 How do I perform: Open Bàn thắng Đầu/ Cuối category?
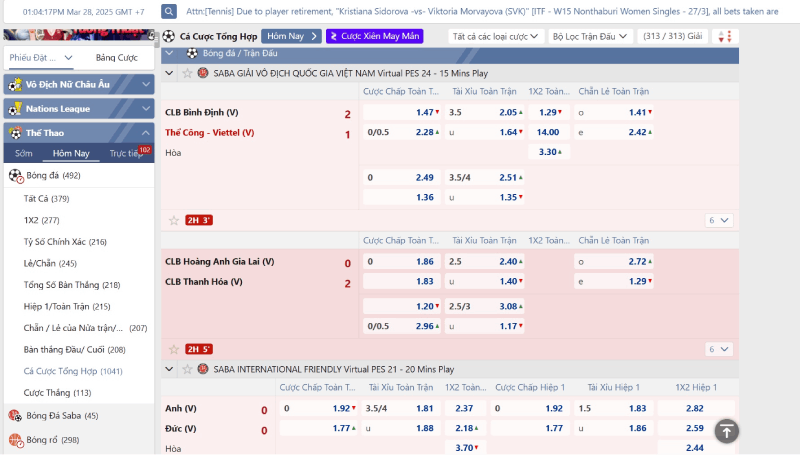[x=74, y=349]
